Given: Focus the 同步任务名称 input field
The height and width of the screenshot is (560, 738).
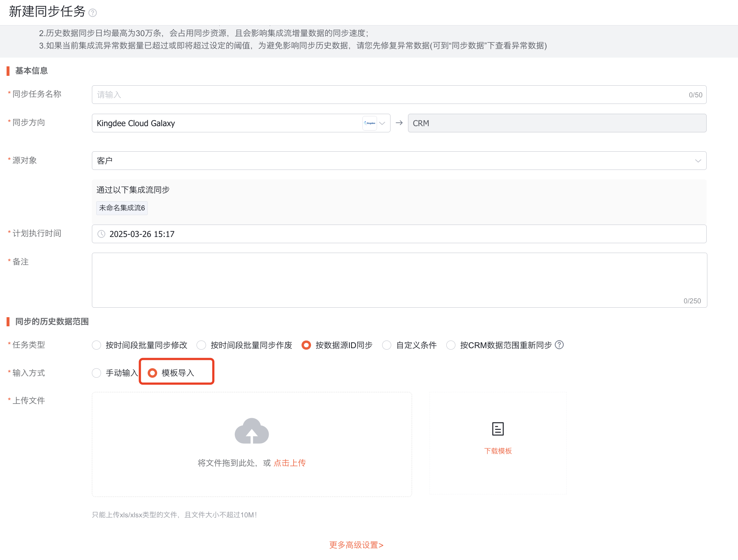Looking at the screenshot, I should [x=399, y=95].
